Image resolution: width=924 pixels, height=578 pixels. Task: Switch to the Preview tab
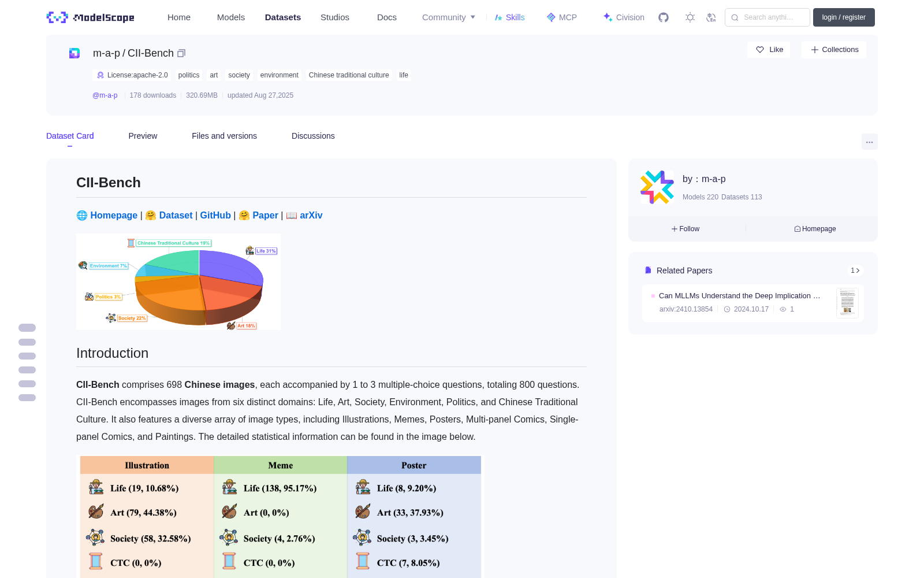point(143,136)
